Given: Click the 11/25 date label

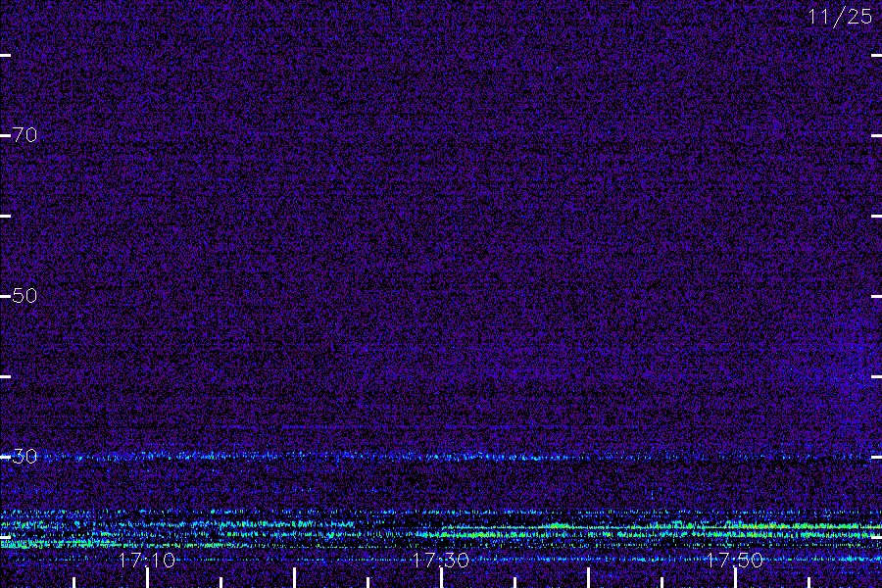Looking at the screenshot, I should point(840,17).
